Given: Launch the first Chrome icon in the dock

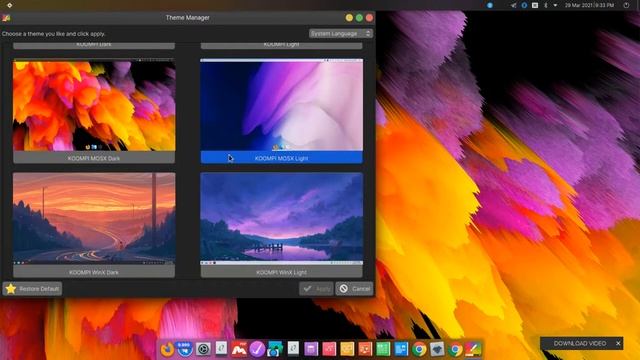Looking at the screenshot, I should click(419, 349).
